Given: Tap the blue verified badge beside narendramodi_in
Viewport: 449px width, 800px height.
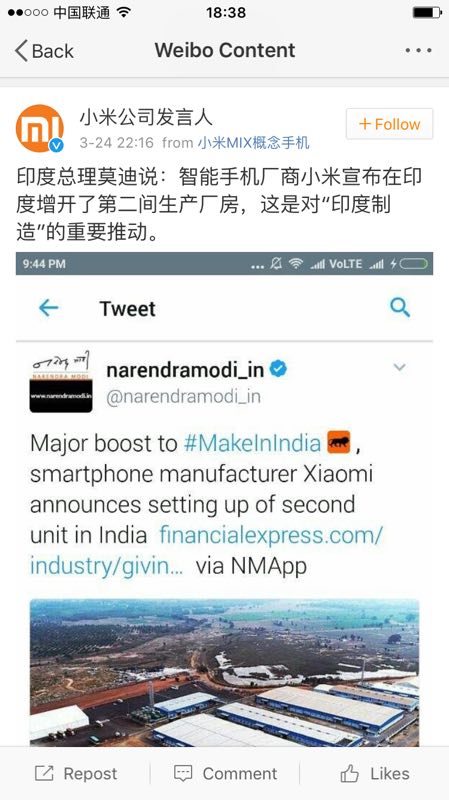Looking at the screenshot, I should pos(278,369).
